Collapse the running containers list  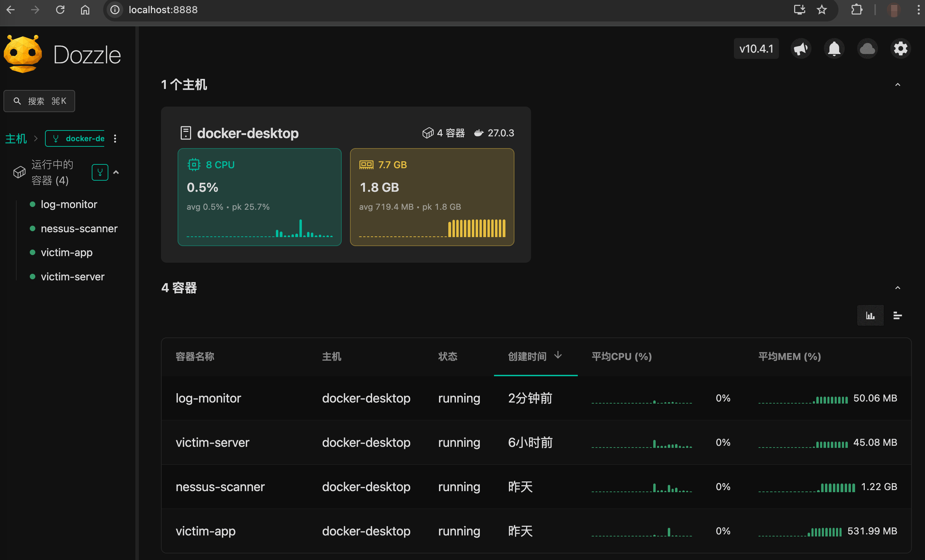tap(116, 172)
